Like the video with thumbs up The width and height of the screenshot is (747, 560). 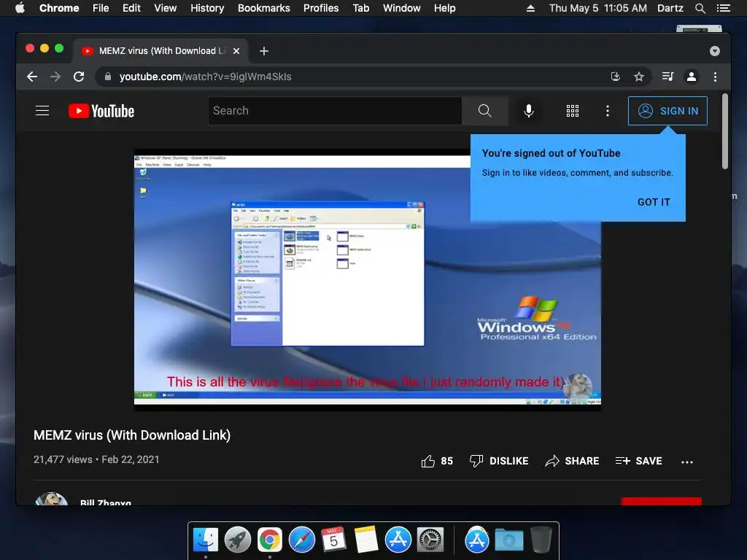[x=436, y=461]
